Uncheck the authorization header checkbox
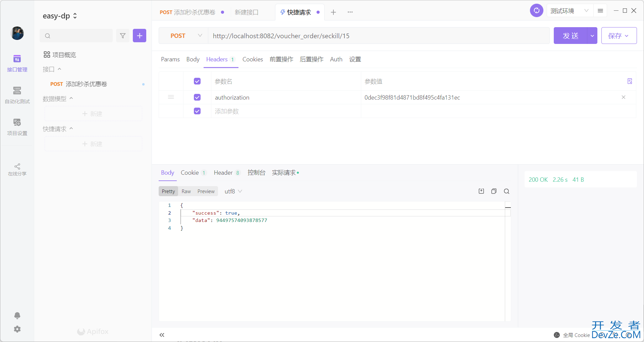644x342 pixels. (x=197, y=97)
